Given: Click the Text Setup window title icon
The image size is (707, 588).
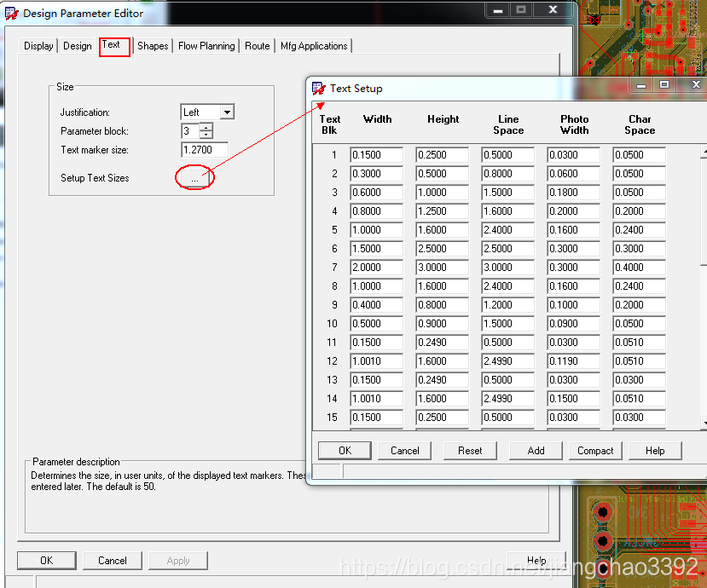Looking at the screenshot, I should [x=319, y=89].
